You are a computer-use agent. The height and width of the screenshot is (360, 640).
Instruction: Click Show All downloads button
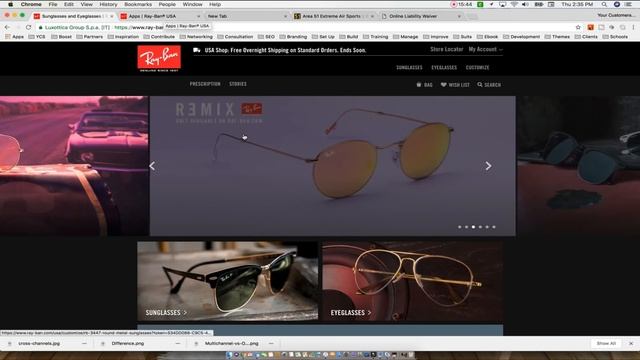(606, 343)
